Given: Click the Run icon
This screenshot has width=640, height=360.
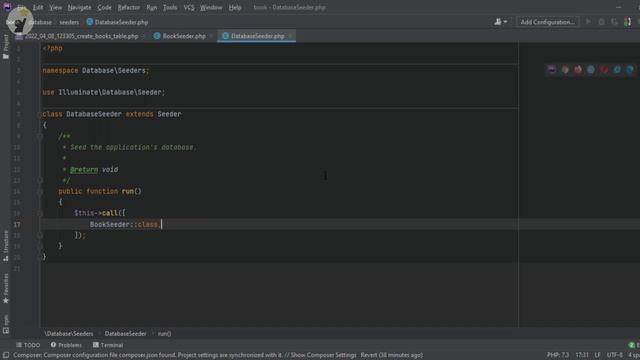Looking at the screenshot, I should click(x=588, y=22).
